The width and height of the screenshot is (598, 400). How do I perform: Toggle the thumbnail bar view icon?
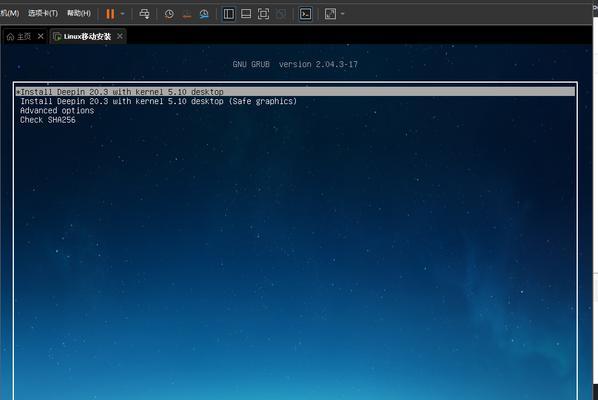point(246,14)
